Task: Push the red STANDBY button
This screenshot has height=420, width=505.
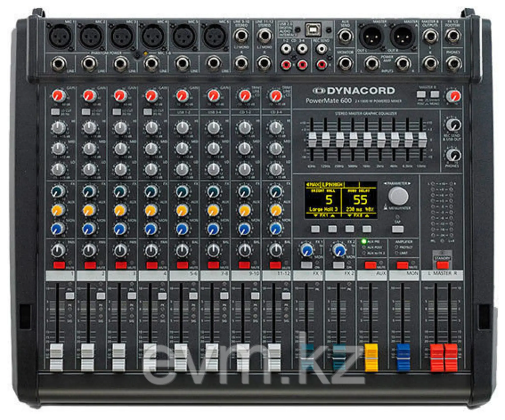Action: [443, 265]
